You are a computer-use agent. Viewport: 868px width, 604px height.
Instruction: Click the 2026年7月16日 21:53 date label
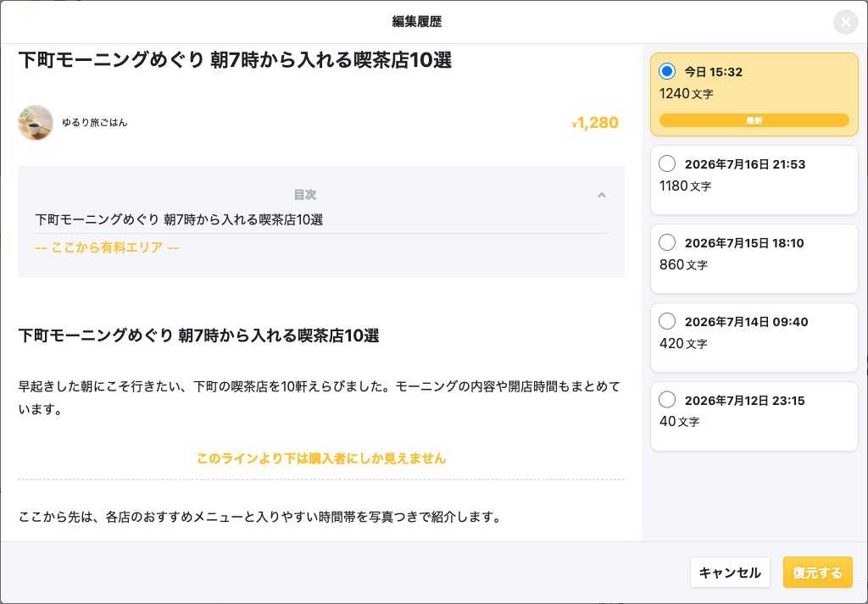pyautogui.click(x=744, y=164)
